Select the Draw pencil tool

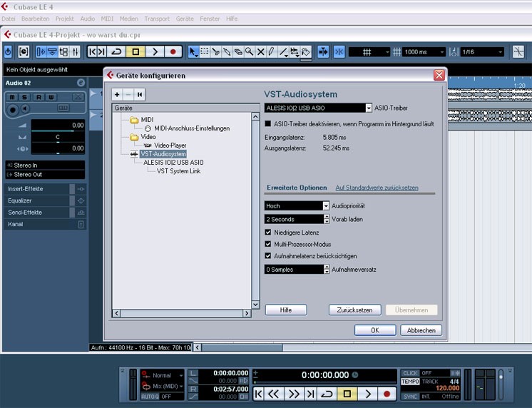pyautogui.click(x=271, y=52)
